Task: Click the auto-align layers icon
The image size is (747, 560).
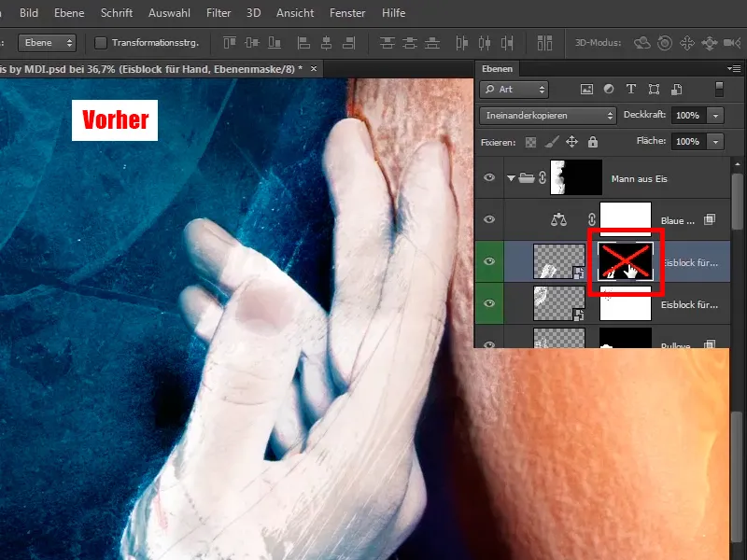Action: click(544, 43)
